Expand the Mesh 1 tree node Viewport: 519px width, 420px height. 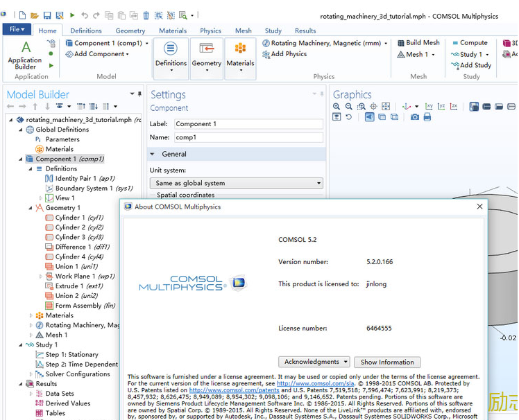[31, 335]
